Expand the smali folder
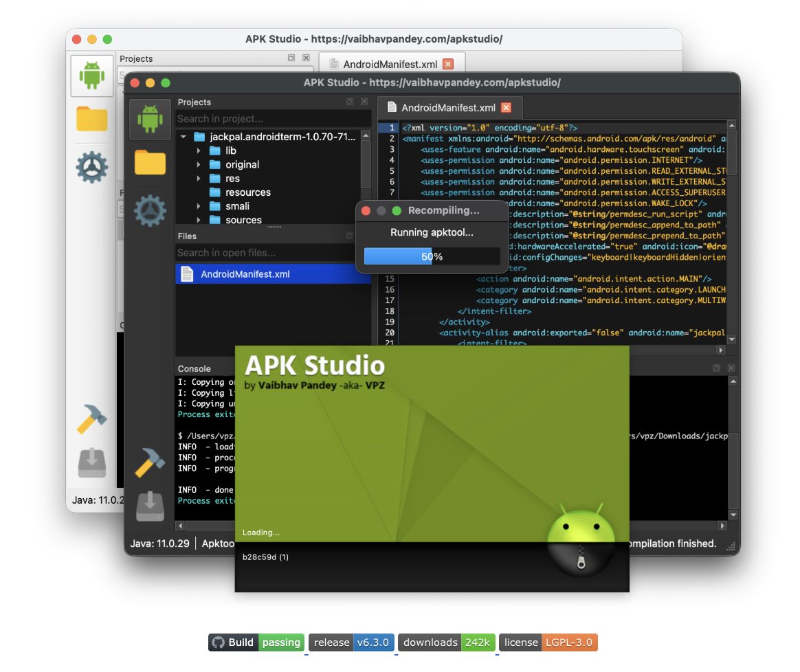 [x=199, y=206]
